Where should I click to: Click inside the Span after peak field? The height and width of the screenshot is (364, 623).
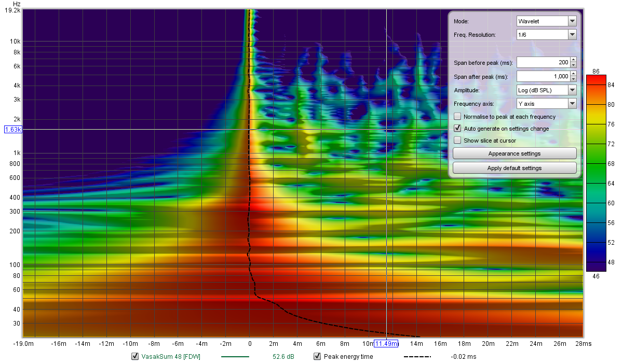pyautogui.click(x=543, y=76)
